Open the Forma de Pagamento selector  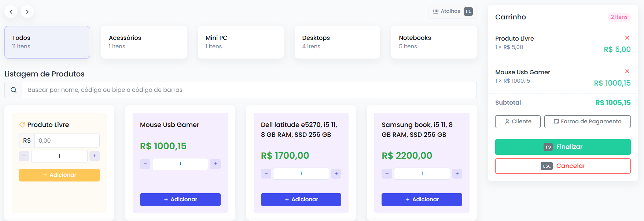pyautogui.click(x=588, y=121)
